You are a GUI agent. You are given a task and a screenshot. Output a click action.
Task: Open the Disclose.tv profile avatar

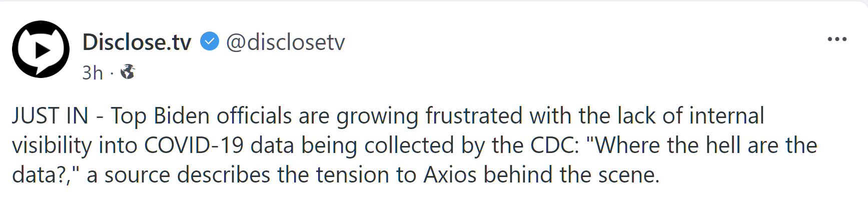41,49
